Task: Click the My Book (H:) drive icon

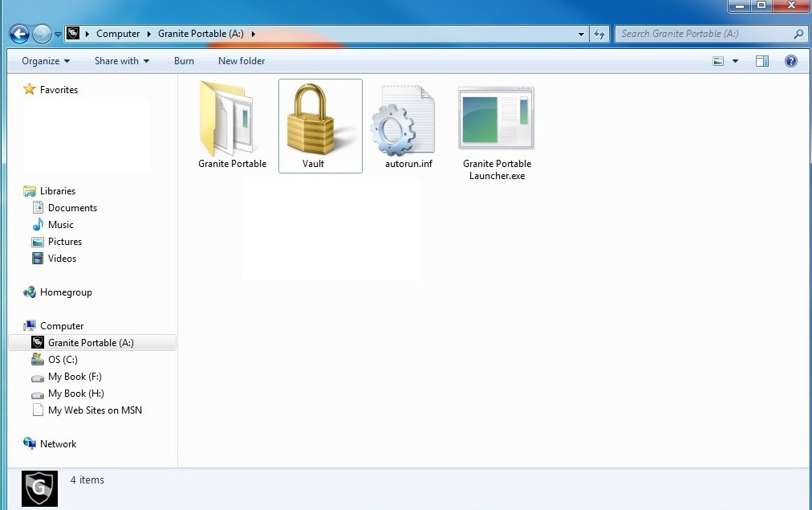Action: point(37,395)
